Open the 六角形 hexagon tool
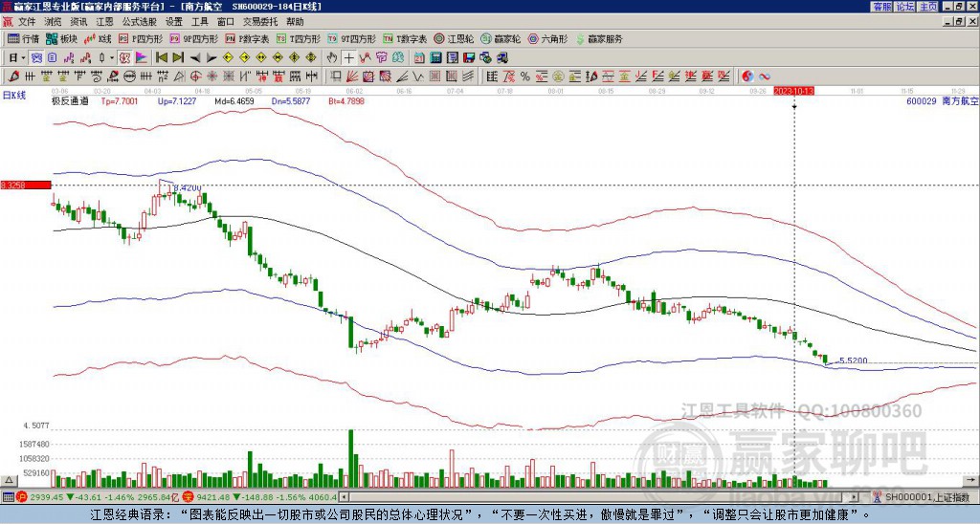Image resolution: width=980 pixels, height=524 pixels. (x=547, y=38)
